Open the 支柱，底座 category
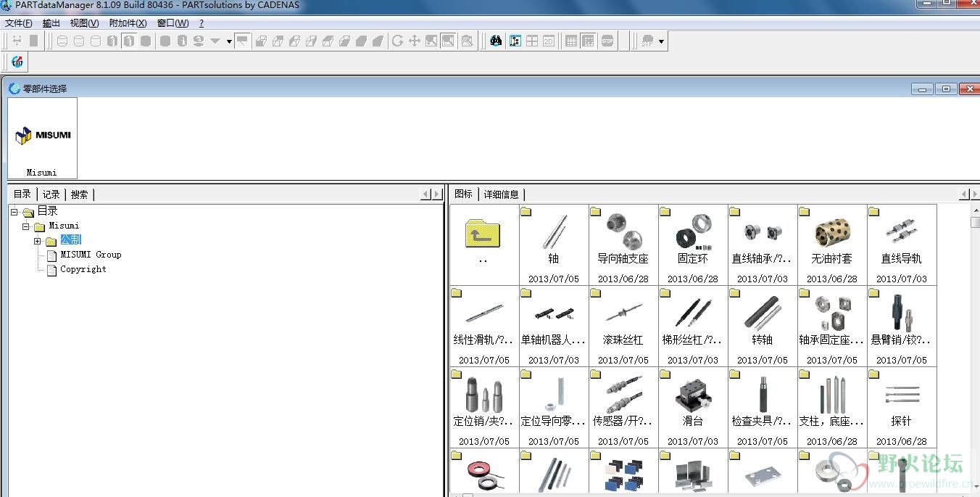The image size is (980, 497). [832, 407]
